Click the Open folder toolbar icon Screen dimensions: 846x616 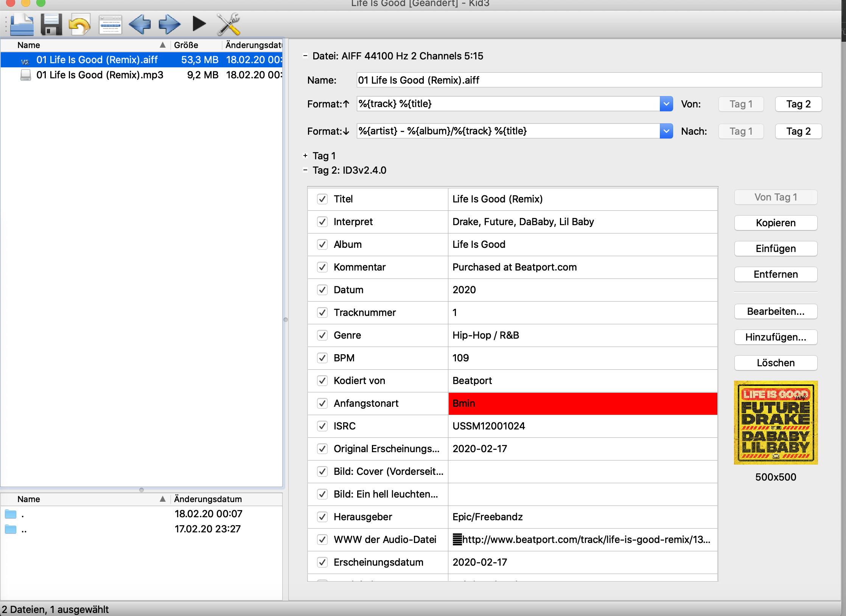tap(22, 25)
